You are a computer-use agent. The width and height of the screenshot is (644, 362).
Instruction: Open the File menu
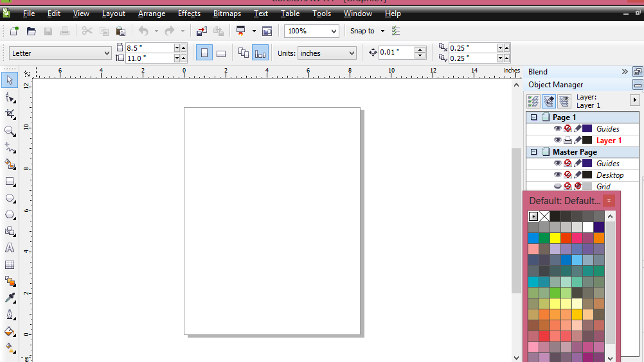point(29,13)
